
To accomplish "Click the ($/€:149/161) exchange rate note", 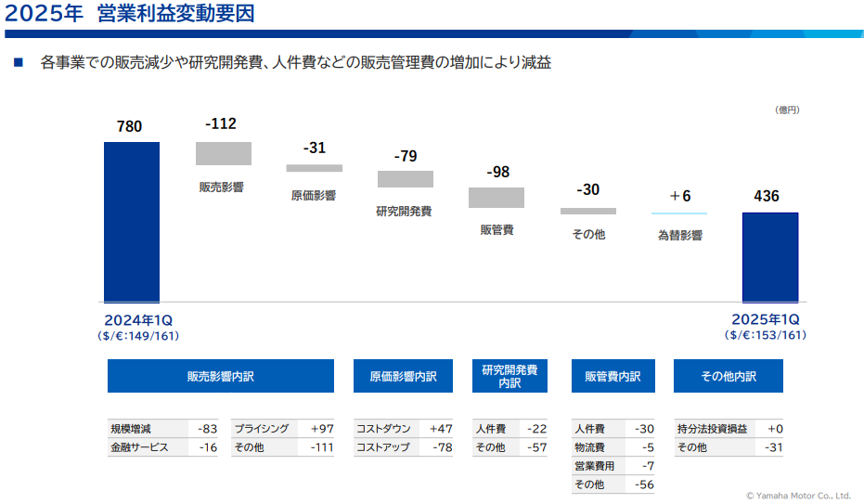I will (x=138, y=336).
